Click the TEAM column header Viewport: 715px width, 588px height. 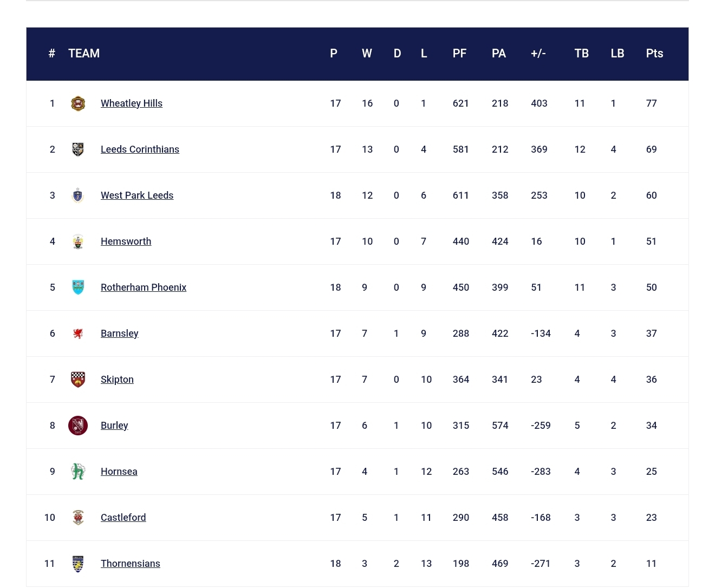tap(84, 54)
